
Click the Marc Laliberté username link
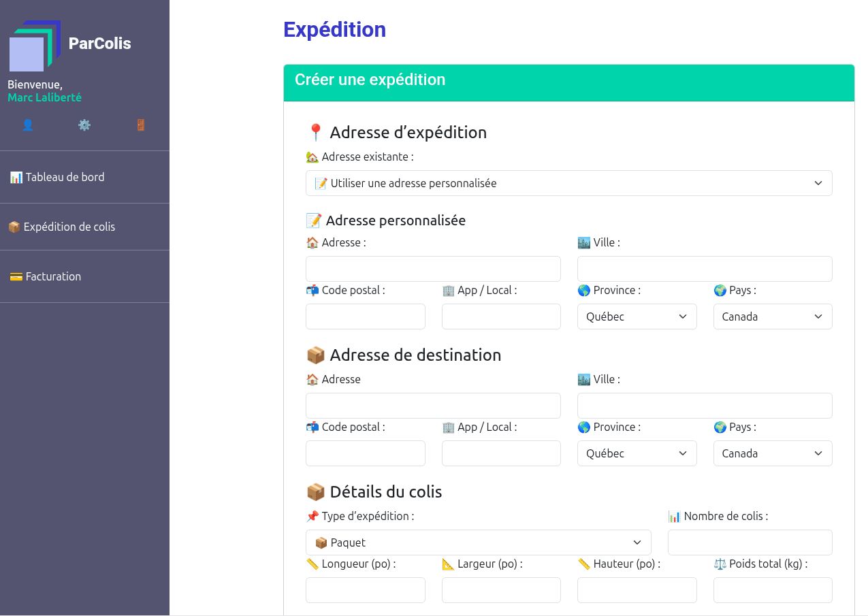pyautogui.click(x=44, y=97)
